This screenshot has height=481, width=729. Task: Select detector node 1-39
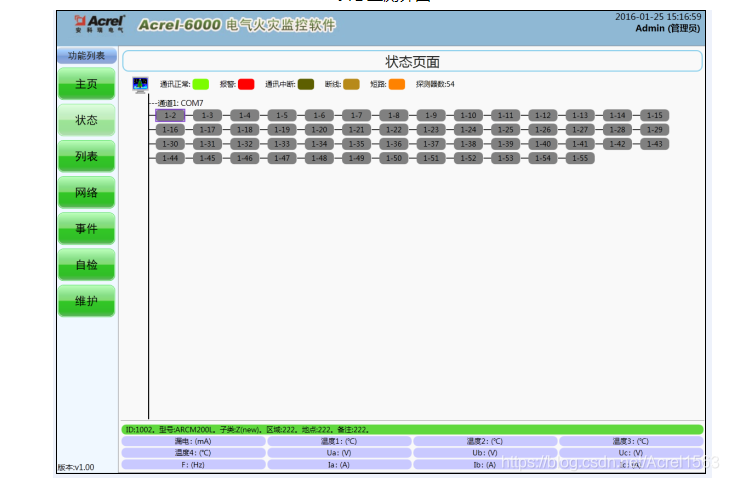505,144
